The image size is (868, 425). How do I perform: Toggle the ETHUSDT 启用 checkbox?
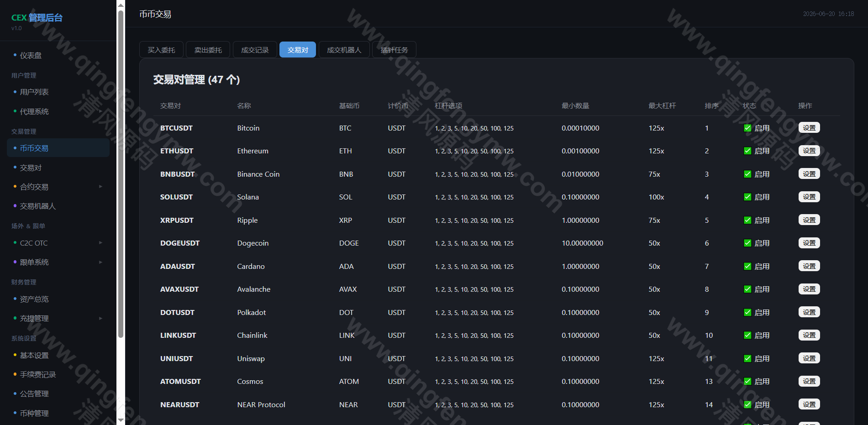747,151
